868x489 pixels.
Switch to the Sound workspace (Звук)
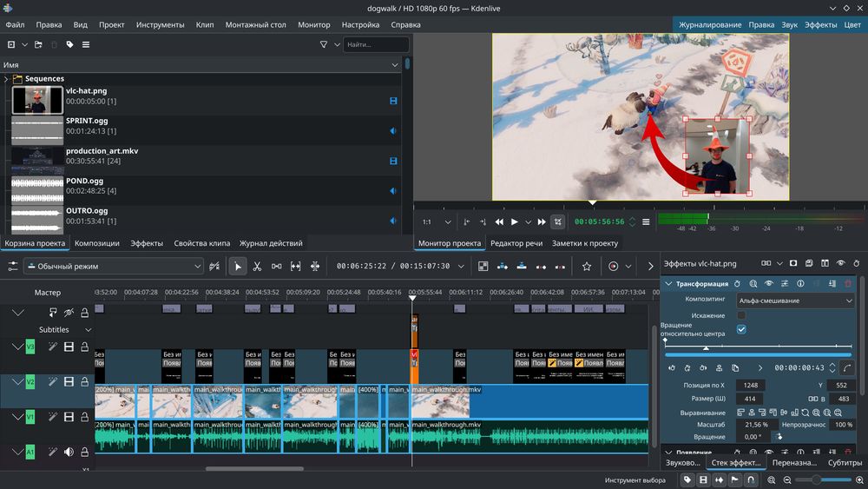789,25
